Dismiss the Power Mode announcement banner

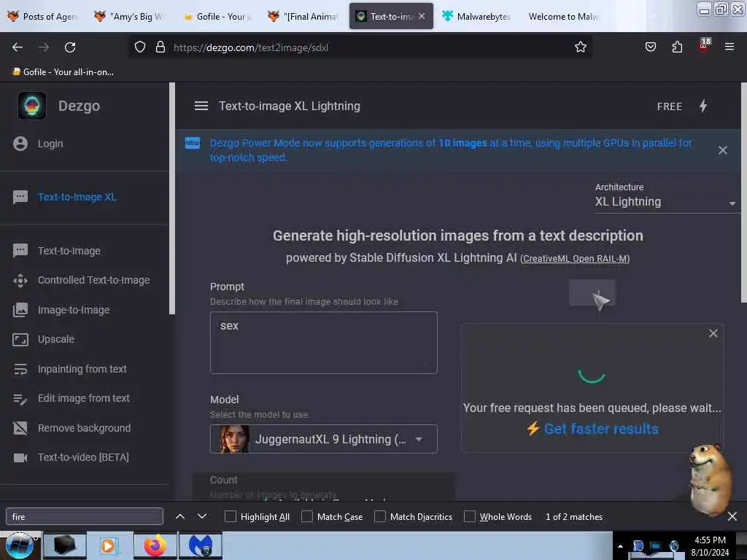tap(723, 150)
